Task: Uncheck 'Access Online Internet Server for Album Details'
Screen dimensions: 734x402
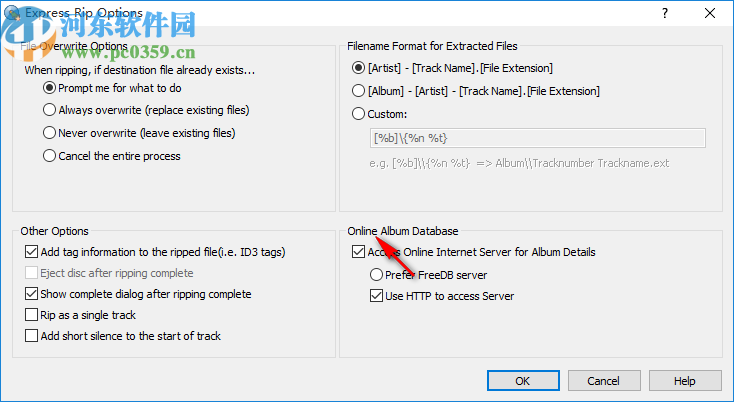Action: coord(359,252)
